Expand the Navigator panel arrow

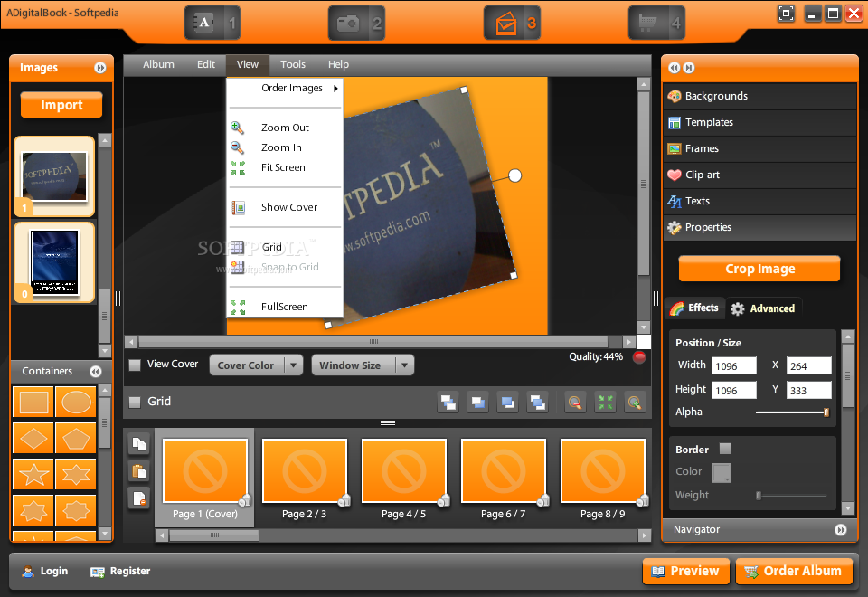[840, 530]
